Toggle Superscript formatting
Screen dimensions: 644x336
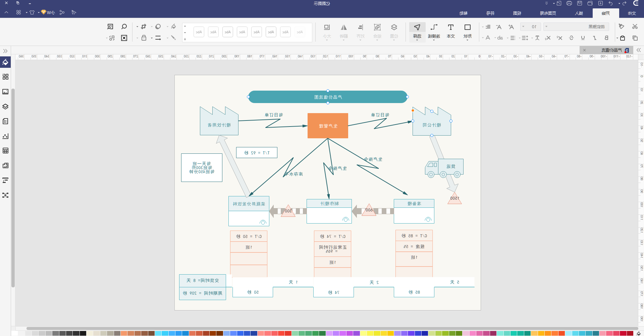[x=559, y=38]
